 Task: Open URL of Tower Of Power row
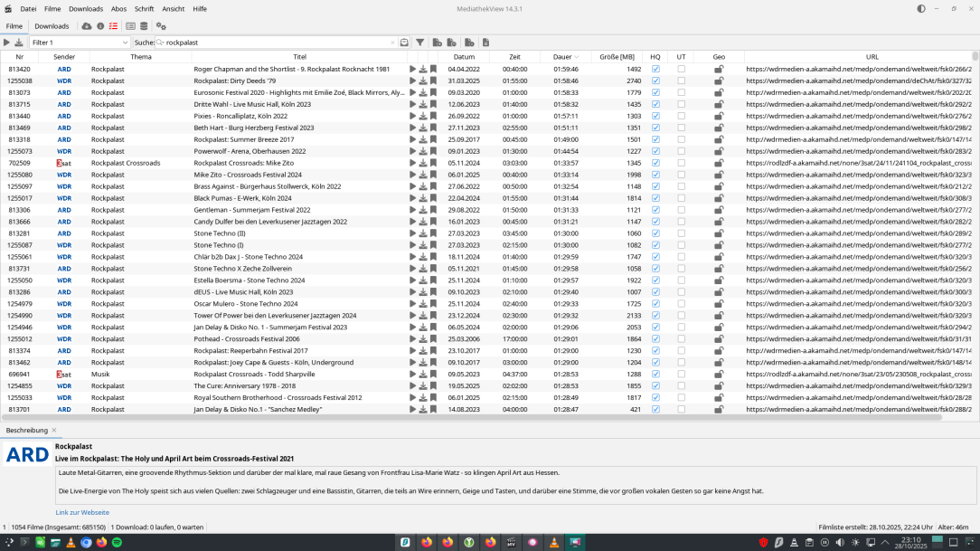coord(858,316)
